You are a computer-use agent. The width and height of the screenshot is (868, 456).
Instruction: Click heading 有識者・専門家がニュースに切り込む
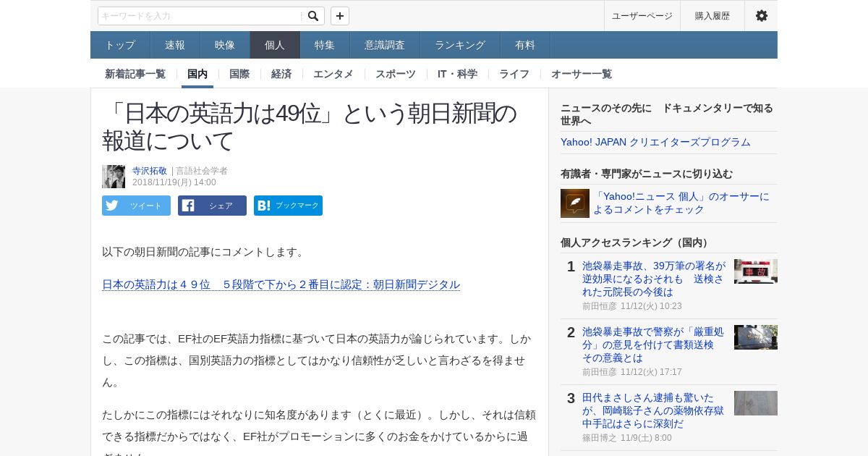tap(647, 174)
